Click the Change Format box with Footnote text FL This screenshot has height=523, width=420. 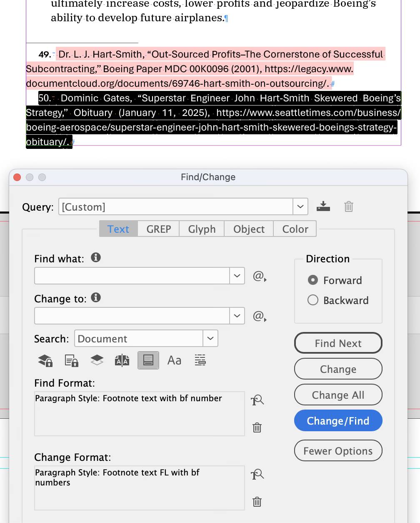140,488
